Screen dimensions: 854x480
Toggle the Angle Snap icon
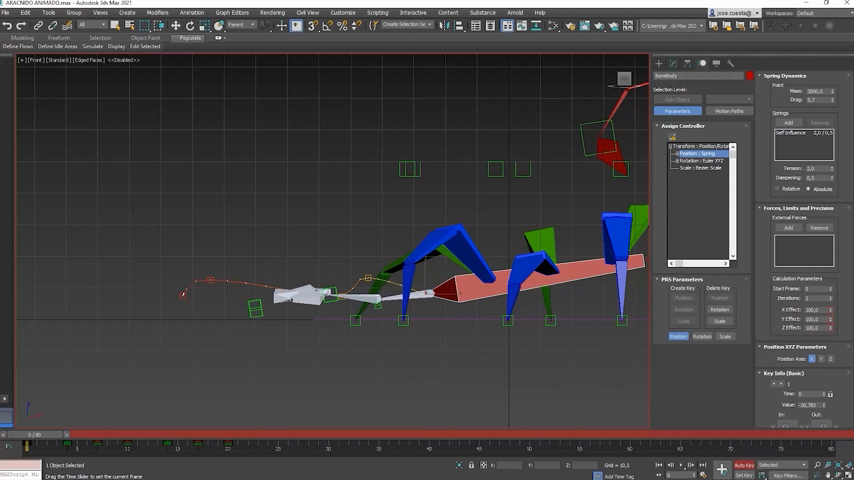(327, 26)
